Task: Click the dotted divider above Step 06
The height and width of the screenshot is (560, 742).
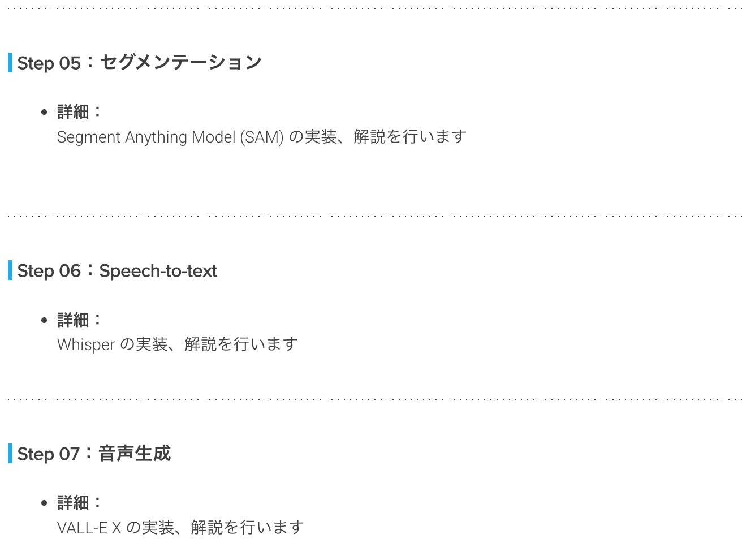Action: [371, 216]
